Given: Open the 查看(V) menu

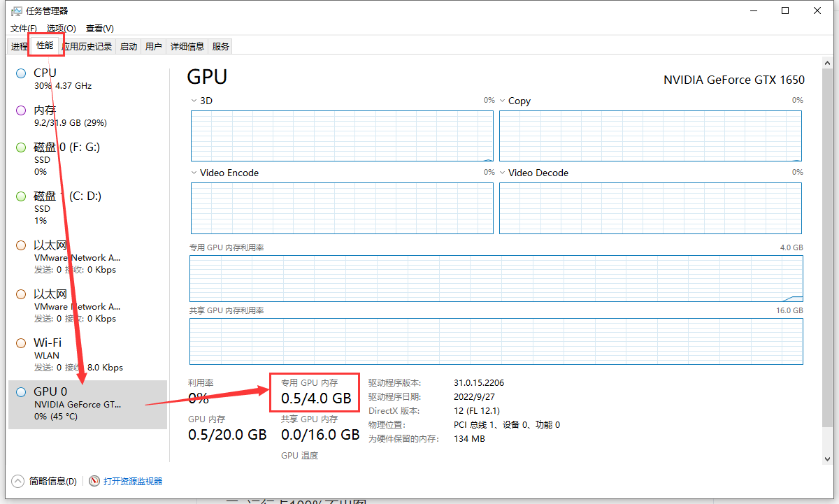Looking at the screenshot, I should coord(100,28).
